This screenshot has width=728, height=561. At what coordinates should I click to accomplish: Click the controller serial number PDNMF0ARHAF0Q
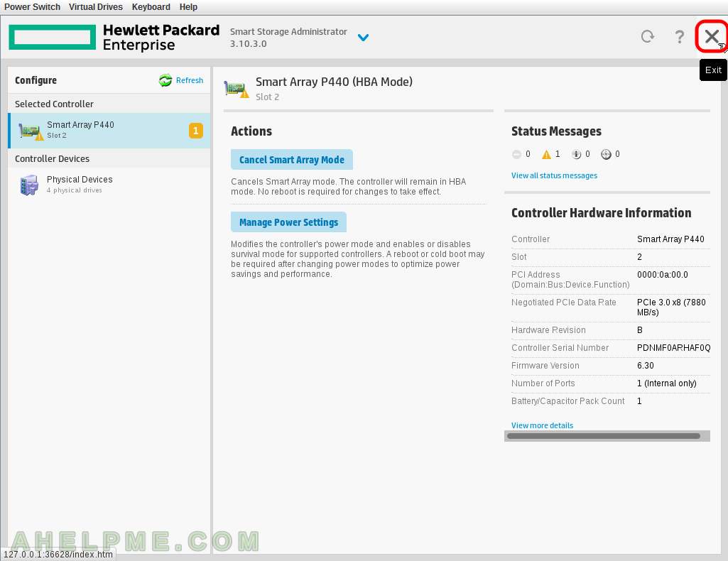click(674, 348)
